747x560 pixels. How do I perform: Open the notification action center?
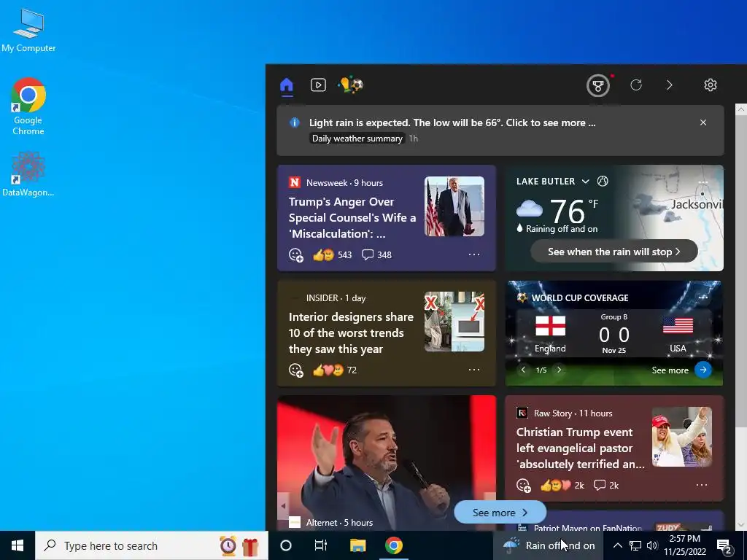click(724, 546)
